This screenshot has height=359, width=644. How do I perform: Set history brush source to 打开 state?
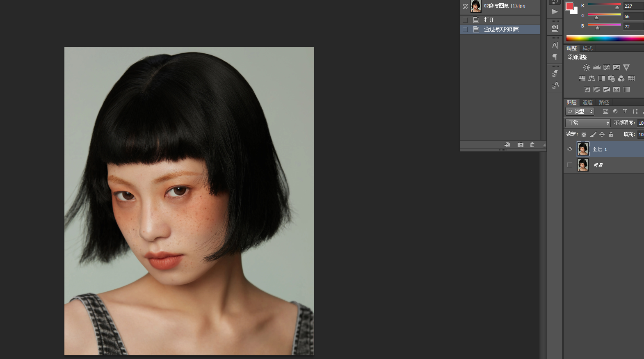465,20
